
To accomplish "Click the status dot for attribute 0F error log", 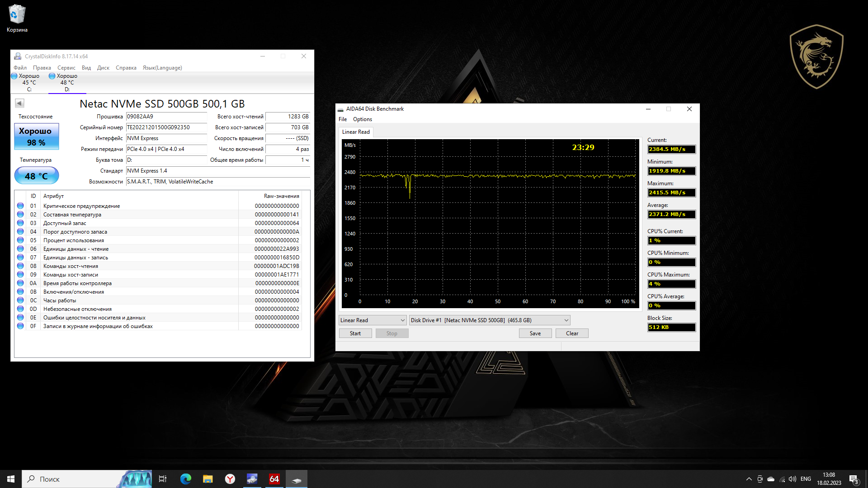I will click(x=20, y=326).
